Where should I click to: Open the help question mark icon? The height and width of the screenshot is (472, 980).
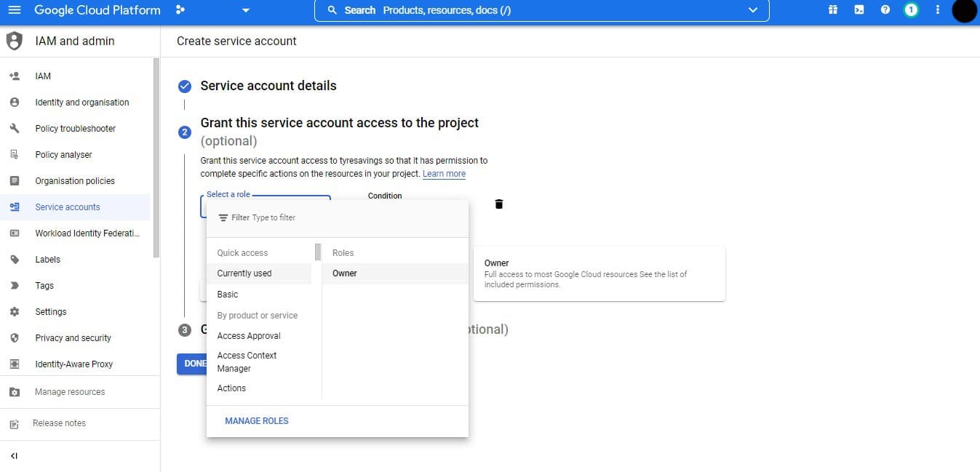click(885, 10)
